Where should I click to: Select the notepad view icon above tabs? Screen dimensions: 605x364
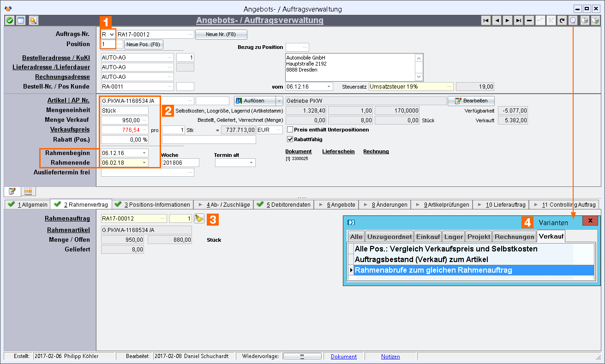pyautogui.click(x=12, y=191)
